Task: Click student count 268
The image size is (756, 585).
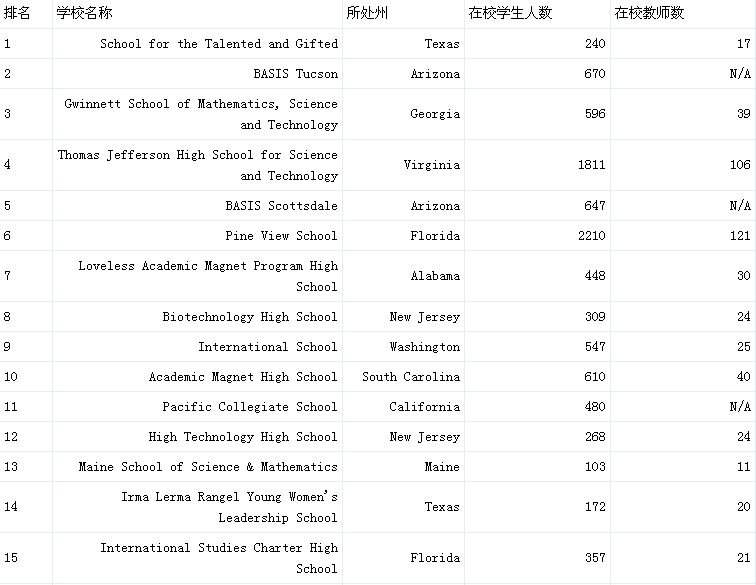Action: tap(595, 436)
